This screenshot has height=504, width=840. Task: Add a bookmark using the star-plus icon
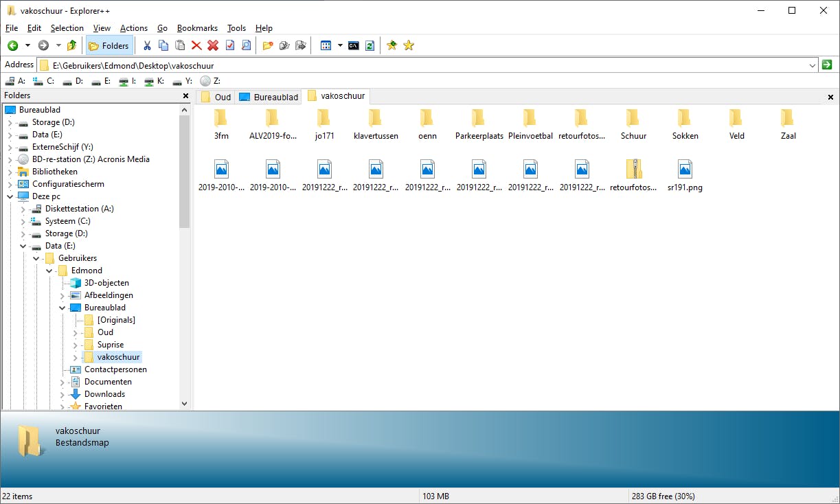[391, 45]
